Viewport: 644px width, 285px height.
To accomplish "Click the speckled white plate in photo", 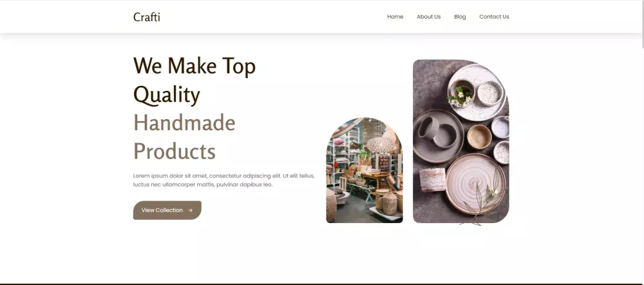I will click(x=477, y=93).
